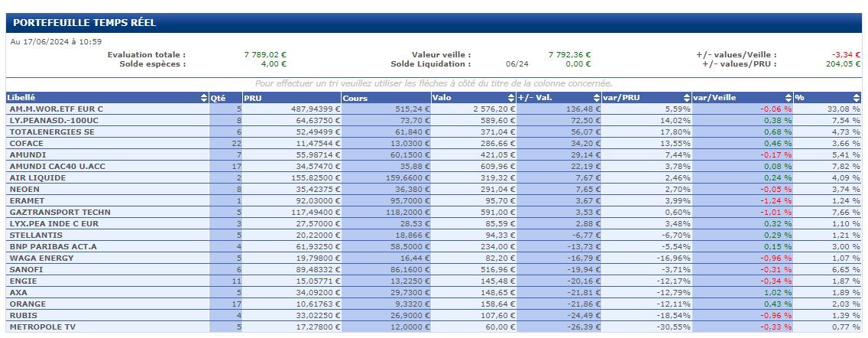Image resolution: width=868 pixels, height=338 pixels.
Task: Click Valeur veille value 7 792,36 €
Action: coord(570,55)
